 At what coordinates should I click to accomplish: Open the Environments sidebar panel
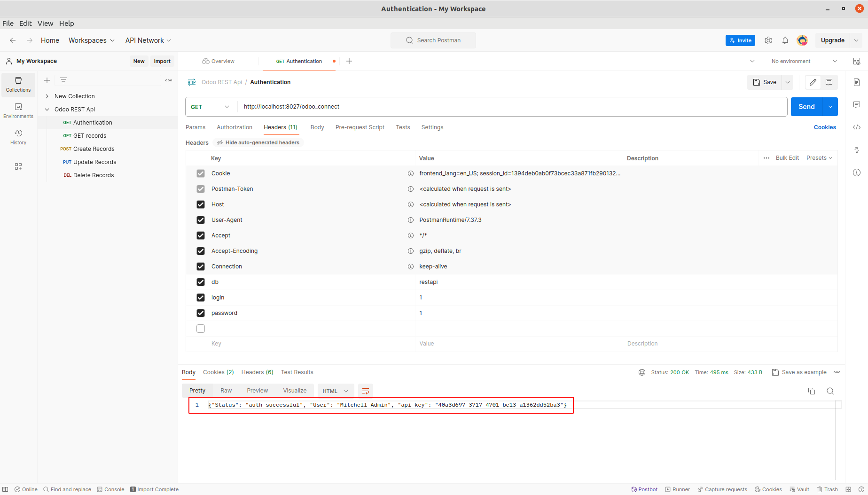pos(18,111)
